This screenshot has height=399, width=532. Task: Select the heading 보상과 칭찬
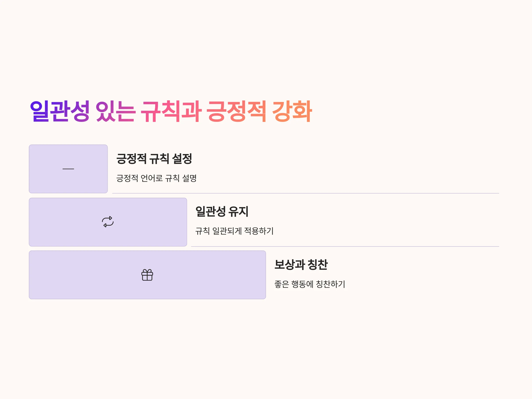click(301, 264)
